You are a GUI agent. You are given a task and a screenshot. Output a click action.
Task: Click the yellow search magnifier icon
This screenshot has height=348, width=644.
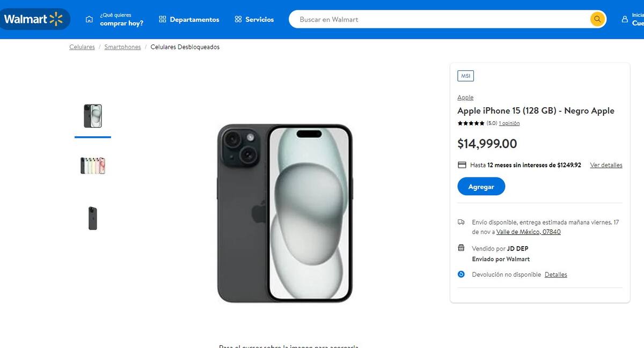coord(597,19)
